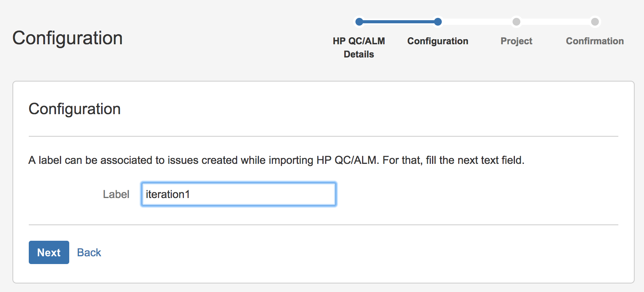Select the Project step label
The height and width of the screenshot is (292, 644).
tap(516, 41)
